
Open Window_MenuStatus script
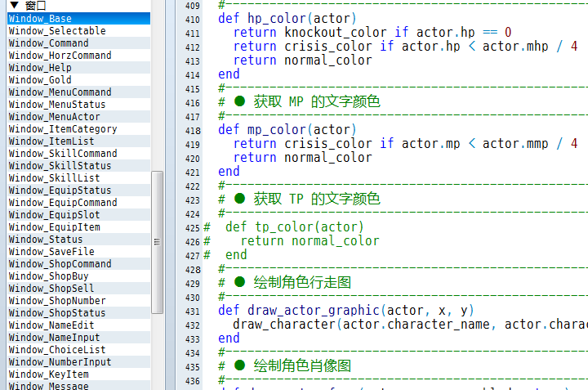click(x=78, y=105)
